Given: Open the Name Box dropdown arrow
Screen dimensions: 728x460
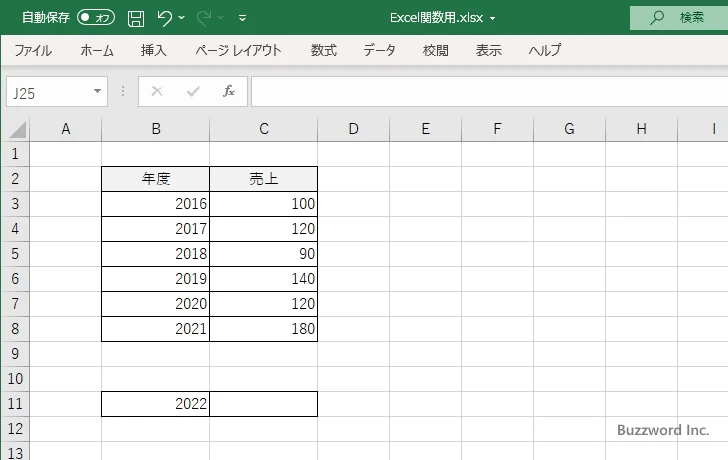Looking at the screenshot, I should pyautogui.click(x=97, y=92).
